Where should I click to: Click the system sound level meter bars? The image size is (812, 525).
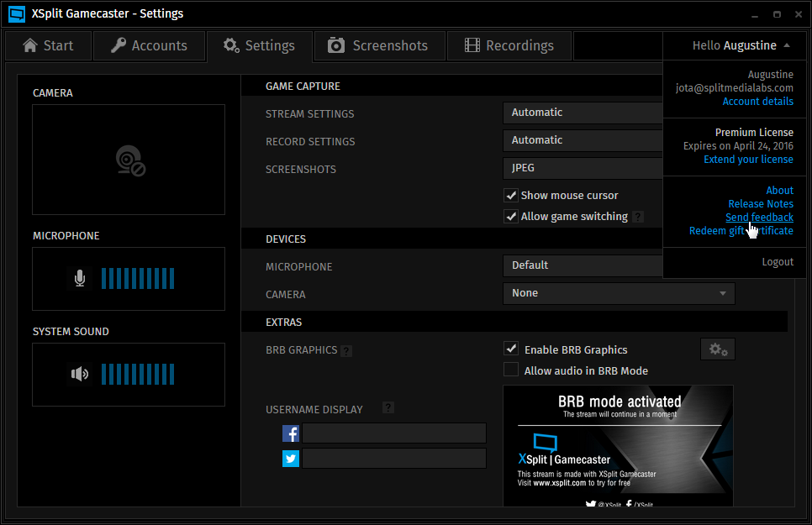tap(138, 374)
